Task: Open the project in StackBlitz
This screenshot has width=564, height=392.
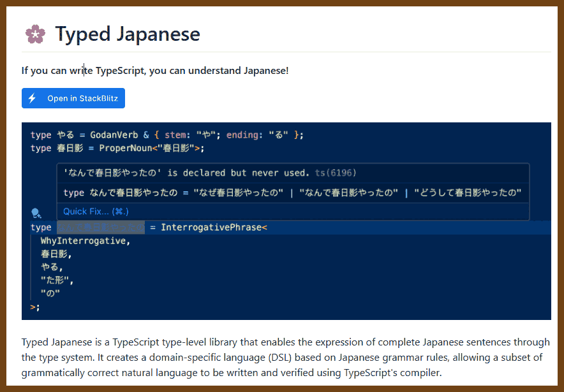Action: pyautogui.click(x=73, y=98)
